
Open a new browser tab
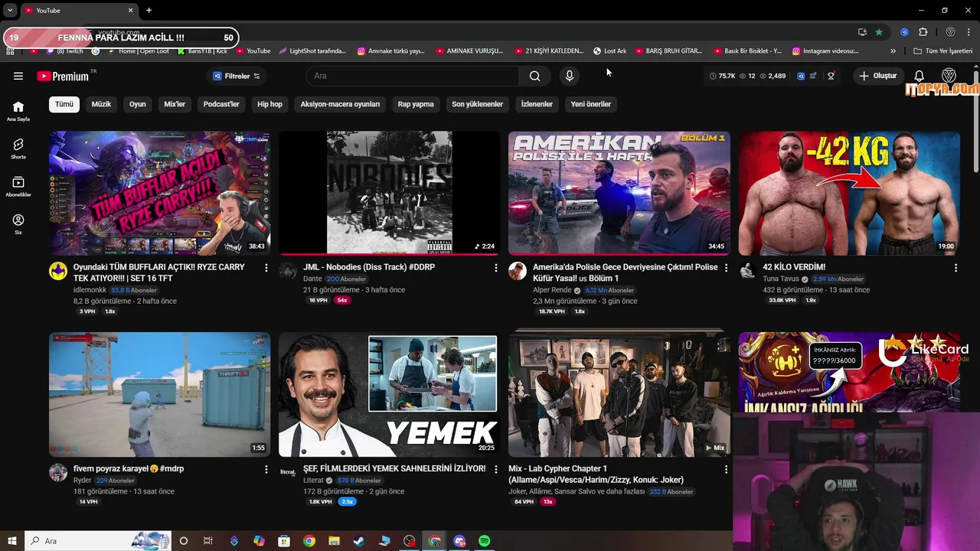(149, 10)
